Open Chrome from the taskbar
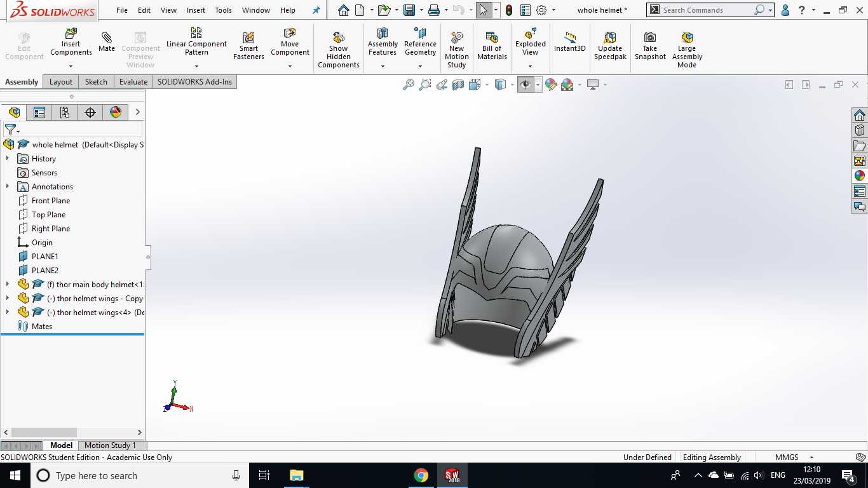The image size is (868, 488). pos(421,475)
